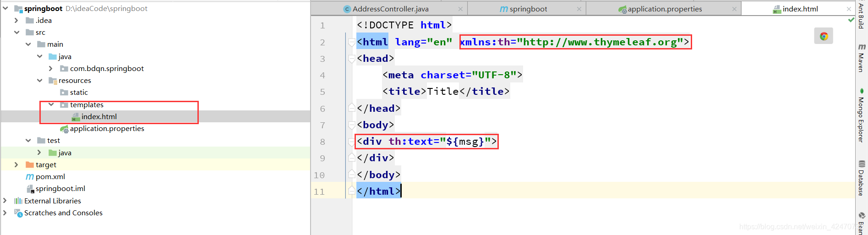Close the AddressController.java tab
This screenshot has height=235, width=868.
tap(460, 9)
